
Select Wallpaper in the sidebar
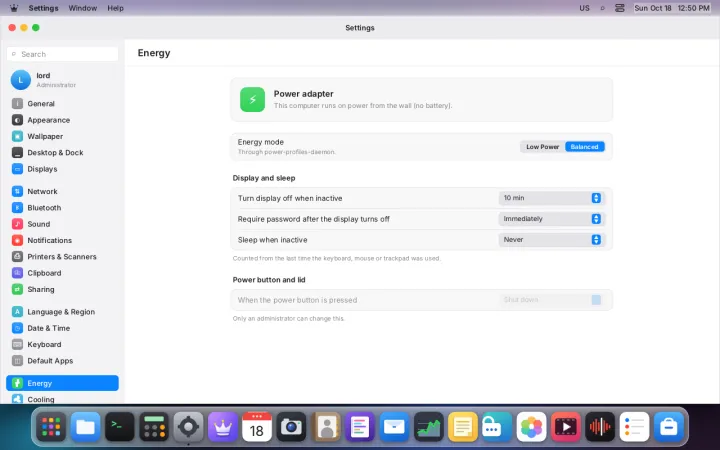(x=62, y=136)
